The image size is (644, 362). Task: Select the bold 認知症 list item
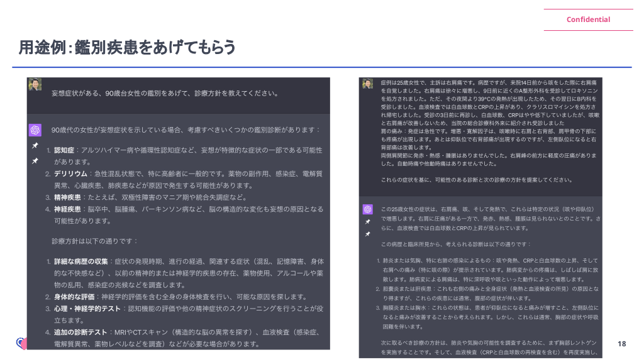point(65,151)
